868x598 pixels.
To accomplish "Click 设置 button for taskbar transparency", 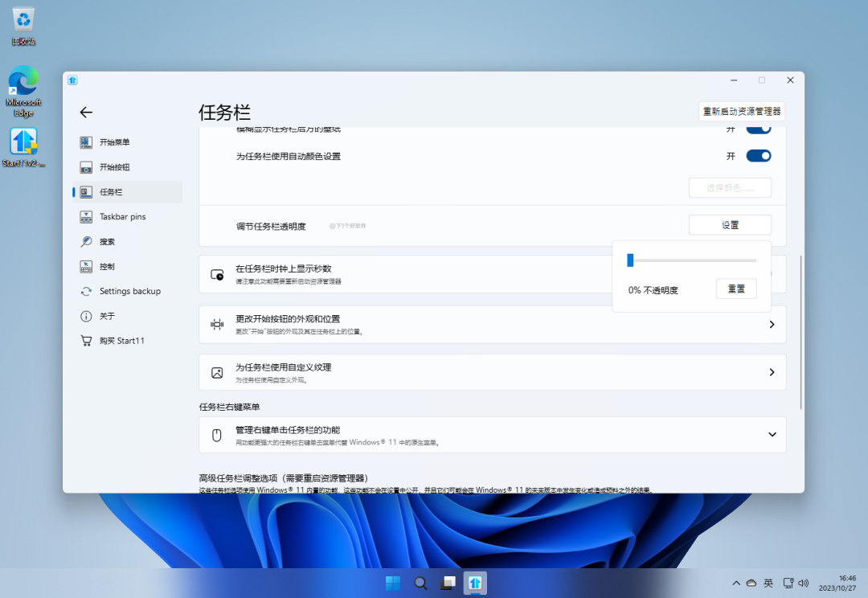I will (x=730, y=225).
